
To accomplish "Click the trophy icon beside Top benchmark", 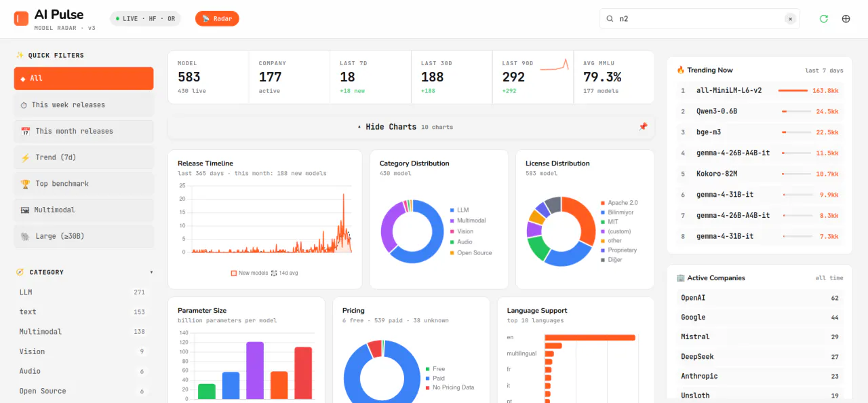I will (26, 184).
